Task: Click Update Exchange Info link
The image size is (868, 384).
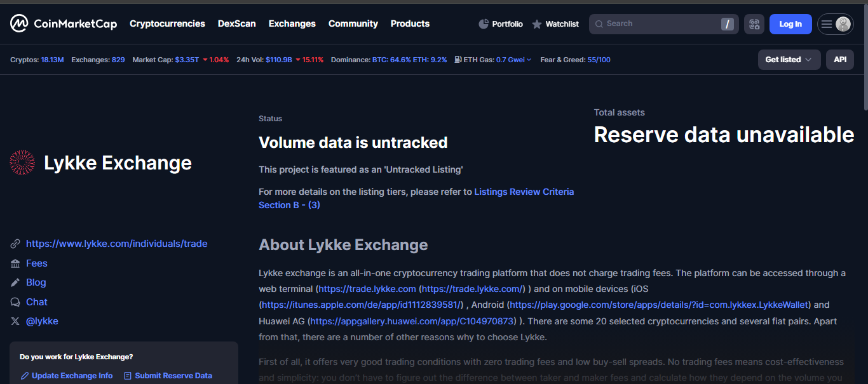Action: pyautogui.click(x=72, y=376)
